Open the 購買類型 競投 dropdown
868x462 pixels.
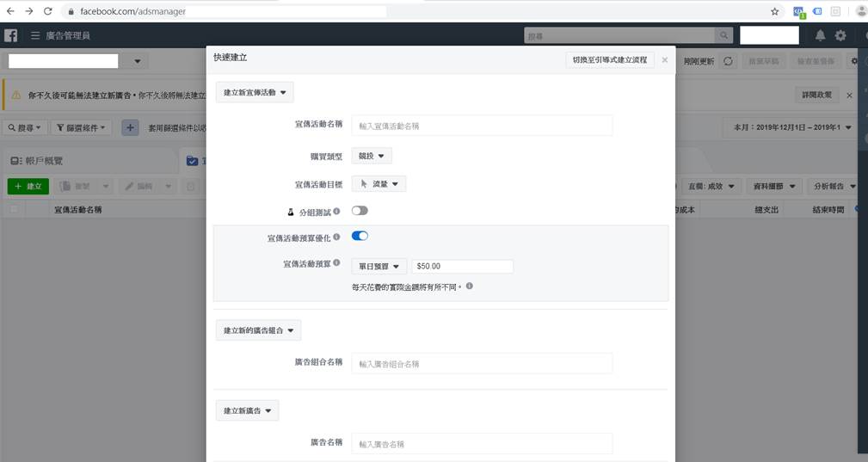pos(372,156)
